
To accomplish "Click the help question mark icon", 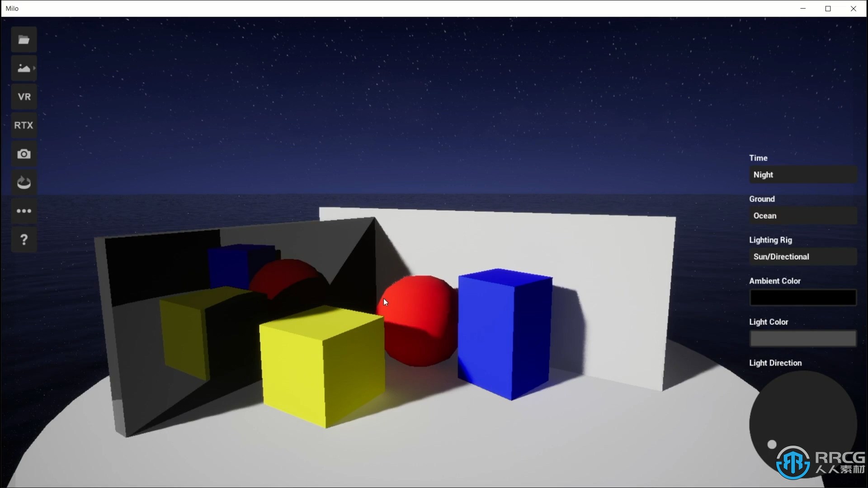I will [x=24, y=239].
